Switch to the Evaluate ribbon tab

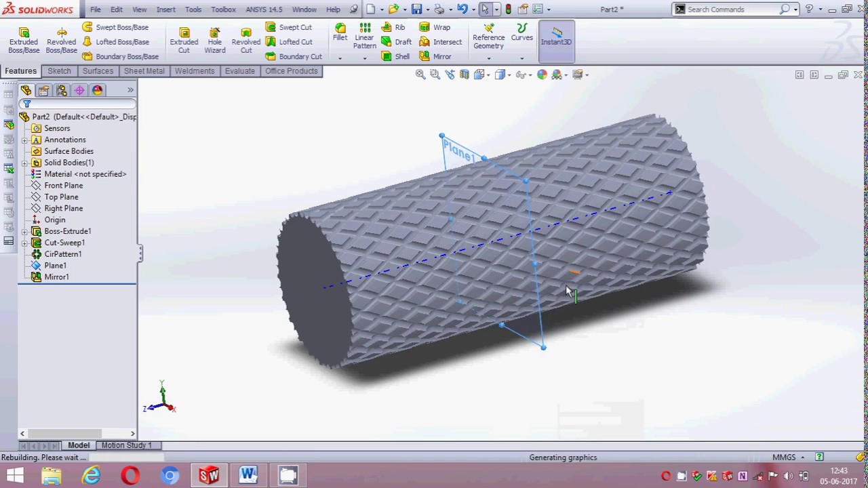click(x=239, y=71)
